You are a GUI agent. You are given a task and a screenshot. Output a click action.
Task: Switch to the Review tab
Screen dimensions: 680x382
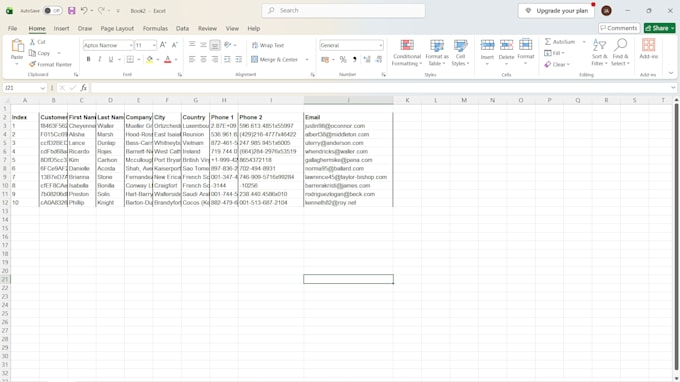coord(207,28)
